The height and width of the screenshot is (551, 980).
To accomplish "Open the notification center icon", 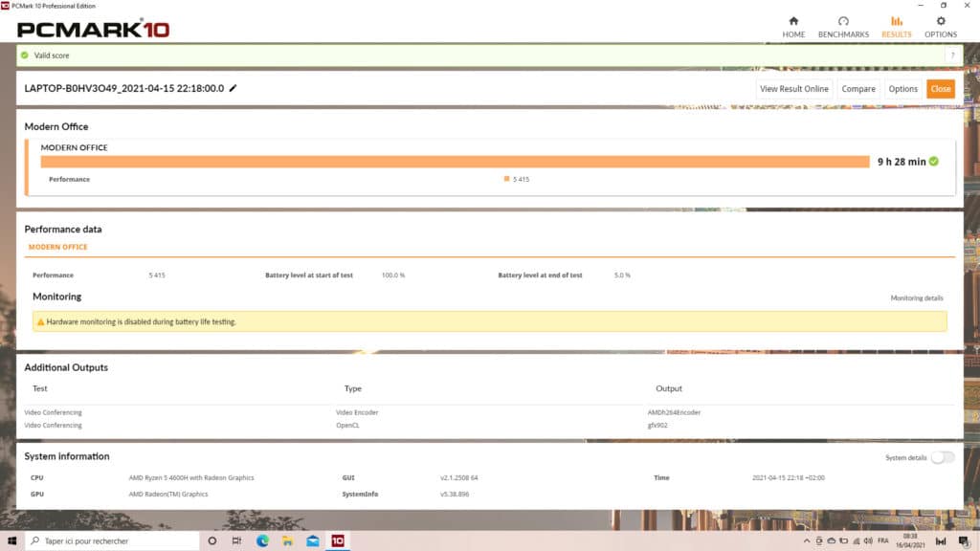I will click(964, 541).
